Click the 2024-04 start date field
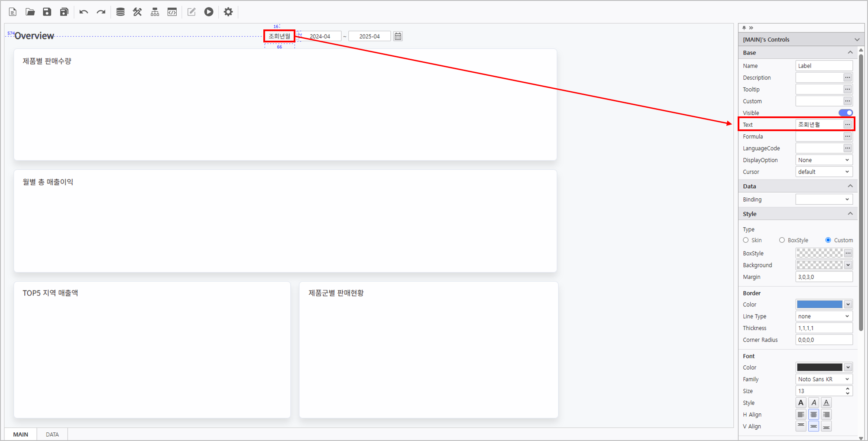868x441 pixels. pos(320,36)
